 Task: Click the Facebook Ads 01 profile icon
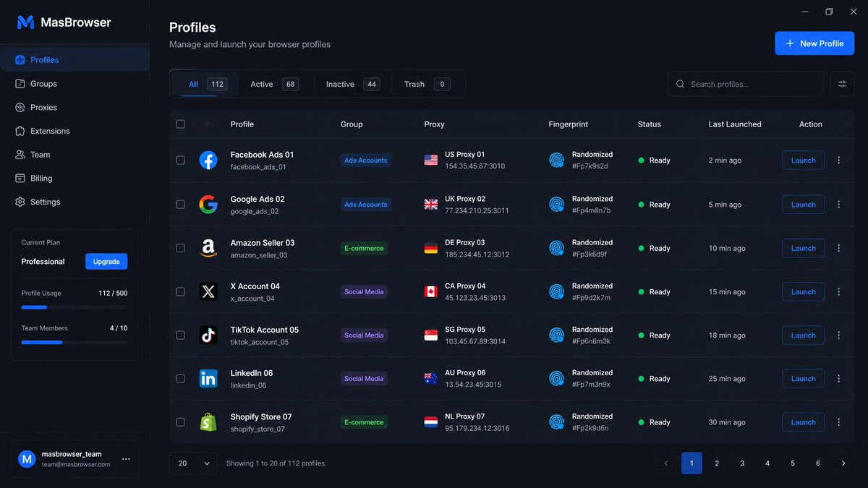(208, 160)
